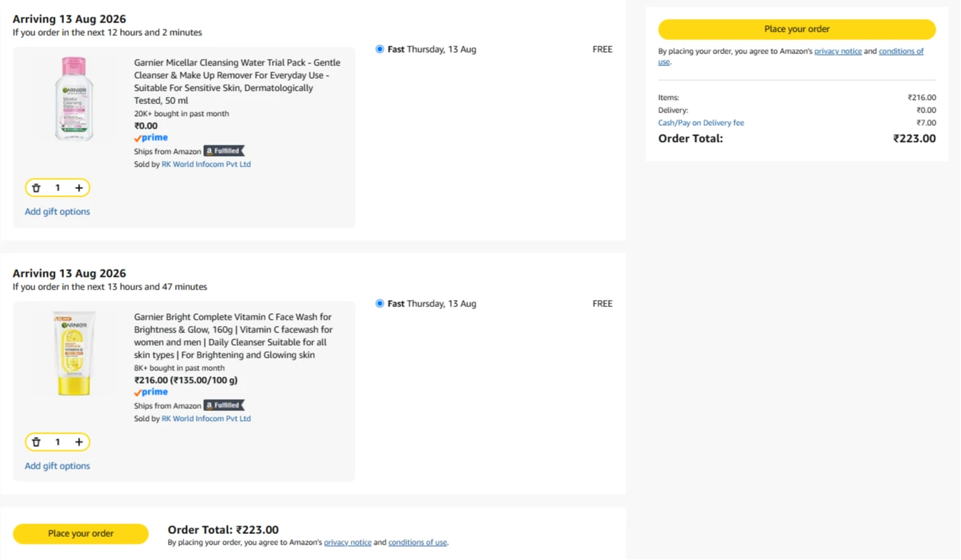
Task: Click the trash icon for Garnier Micellar Cleansing Water
Action: coord(37,188)
